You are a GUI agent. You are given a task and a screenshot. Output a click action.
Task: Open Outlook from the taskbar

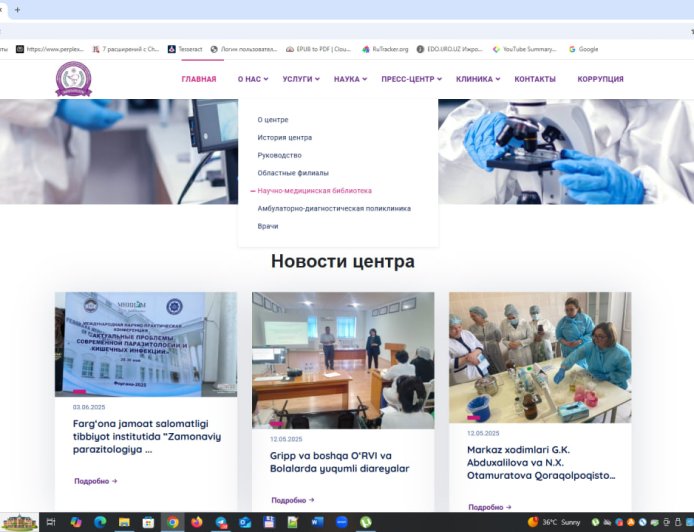coord(245,522)
